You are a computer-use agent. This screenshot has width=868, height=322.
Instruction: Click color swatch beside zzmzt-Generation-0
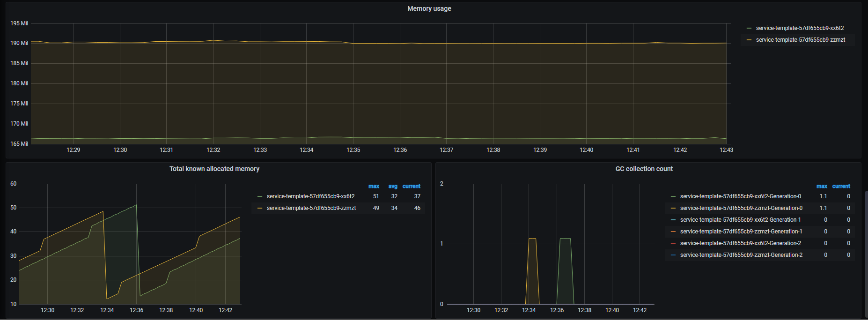tap(673, 208)
